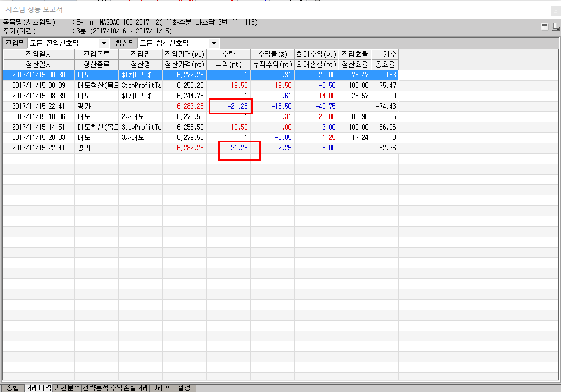Image resolution: width=561 pixels, height=392 pixels.
Task: Click the print report printer icon
Action: click(x=554, y=27)
